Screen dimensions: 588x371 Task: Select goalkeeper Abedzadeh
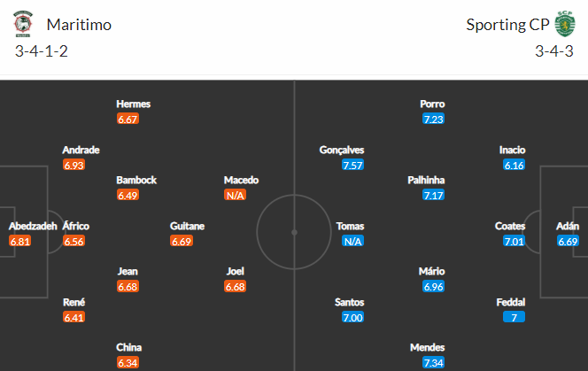(33, 226)
